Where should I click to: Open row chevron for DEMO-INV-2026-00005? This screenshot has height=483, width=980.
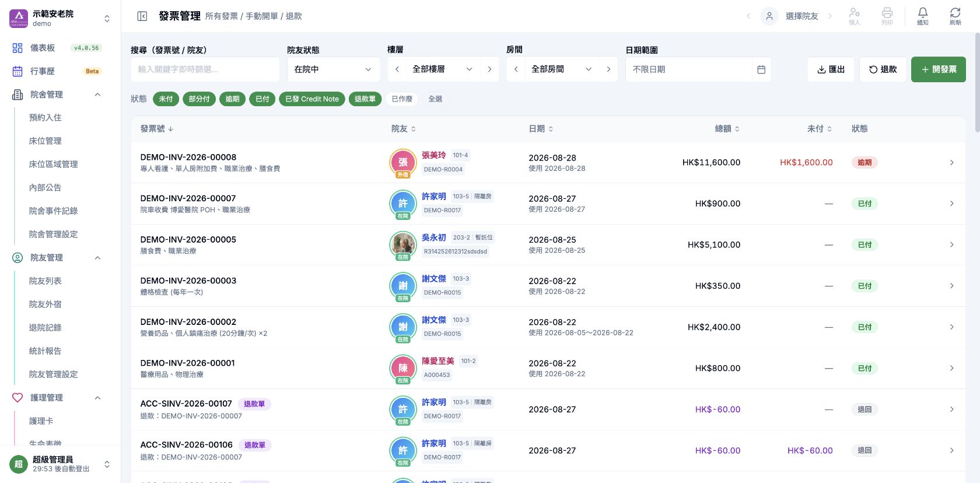(x=951, y=245)
